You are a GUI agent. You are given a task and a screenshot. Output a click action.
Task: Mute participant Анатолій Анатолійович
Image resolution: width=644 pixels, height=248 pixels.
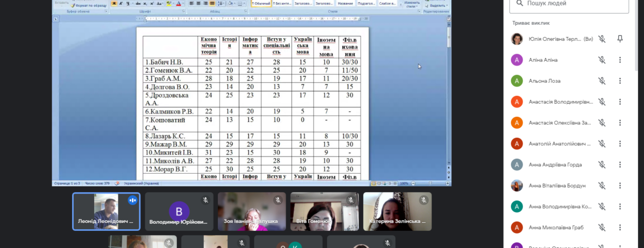(x=602, y=143)
